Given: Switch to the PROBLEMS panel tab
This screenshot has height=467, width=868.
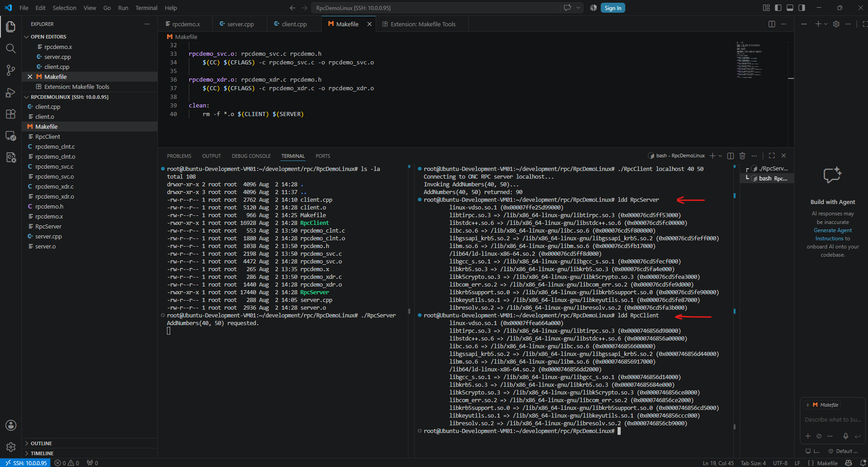Looking at the screenshot, I should click(179, 156).
